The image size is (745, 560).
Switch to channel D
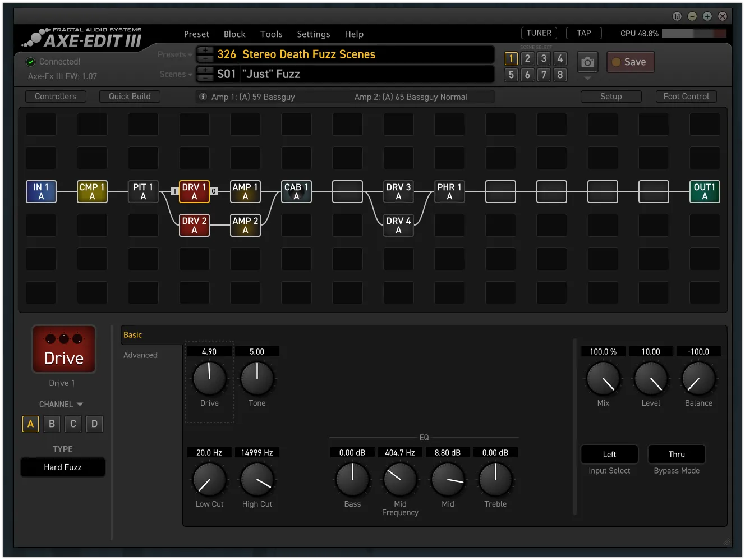[94, 424]
